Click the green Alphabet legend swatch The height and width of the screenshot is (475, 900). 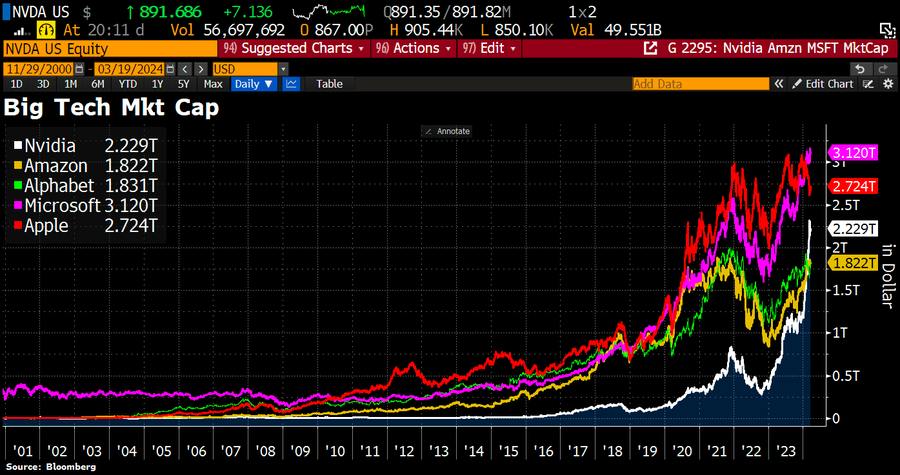point(16,186)
